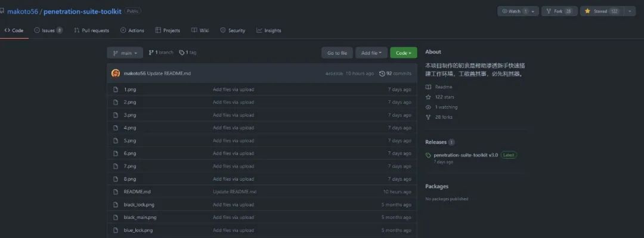Click the eye icon beside 1 watching
Screen dimensions: 644x238
pos(428,107)
